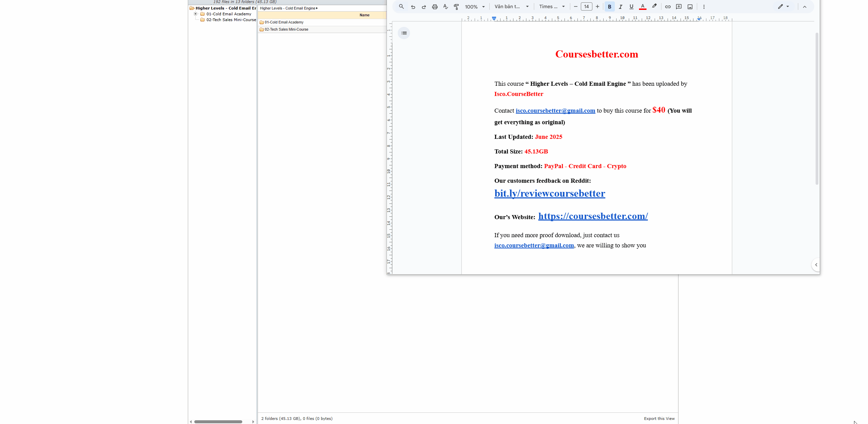Open the editing mode pencil menu
The height and width of the screenshot is (424, 868).
(783, 7)
